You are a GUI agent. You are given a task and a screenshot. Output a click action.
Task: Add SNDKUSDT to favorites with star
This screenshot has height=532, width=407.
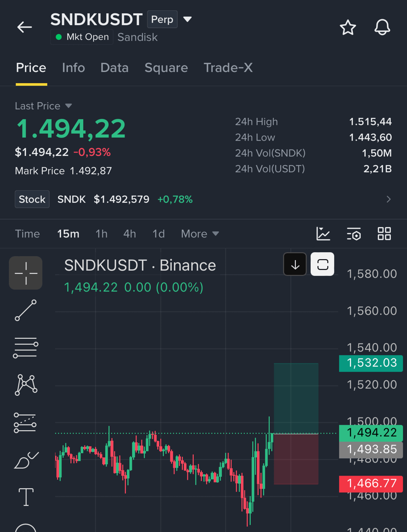348,28
